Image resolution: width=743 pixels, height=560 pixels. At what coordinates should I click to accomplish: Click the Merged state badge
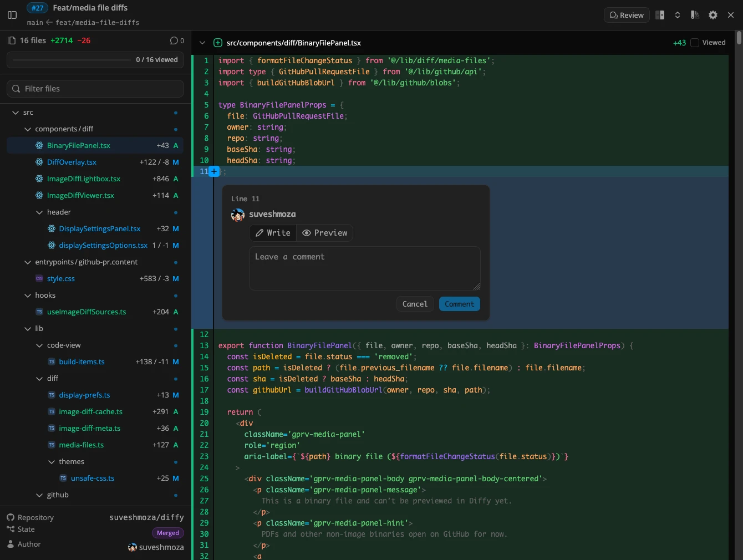point(168,533)
